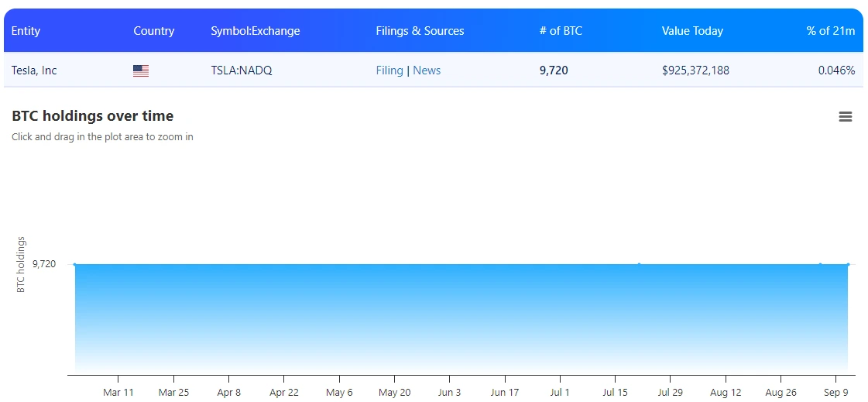868x402 pixels.
Task: Click the TSLA:NADQ ticker cell
Action: pos(242,70)
